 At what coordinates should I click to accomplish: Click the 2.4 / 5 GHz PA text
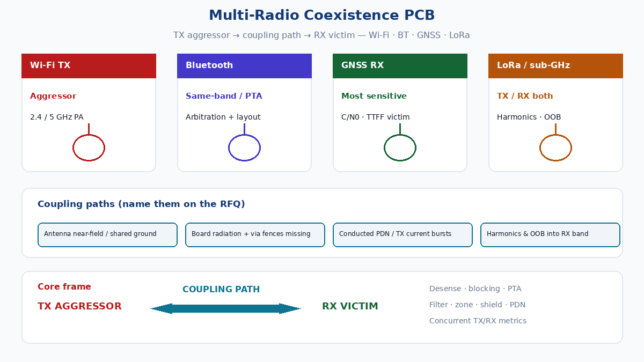(x=56, y=117)
